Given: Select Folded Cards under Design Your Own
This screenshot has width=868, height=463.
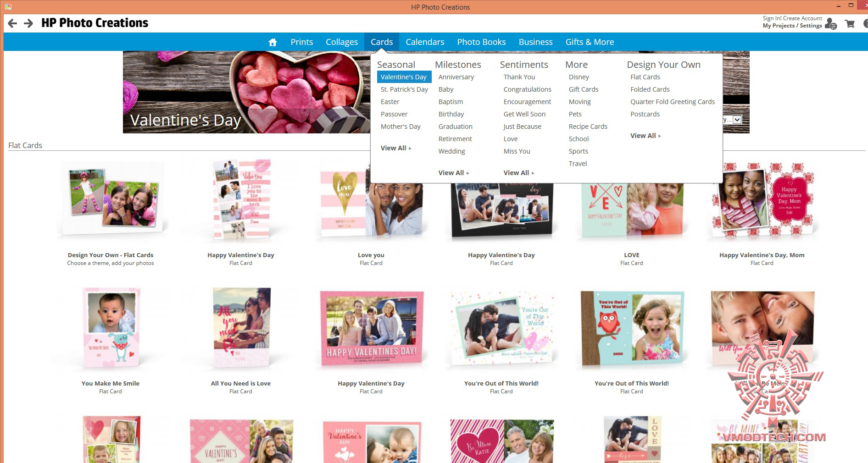Looking at the screenshot, I should pos(650,89).
